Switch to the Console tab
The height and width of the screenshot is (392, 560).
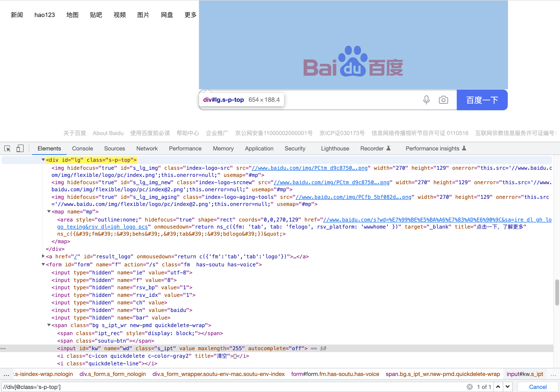[x=82, y=149]
